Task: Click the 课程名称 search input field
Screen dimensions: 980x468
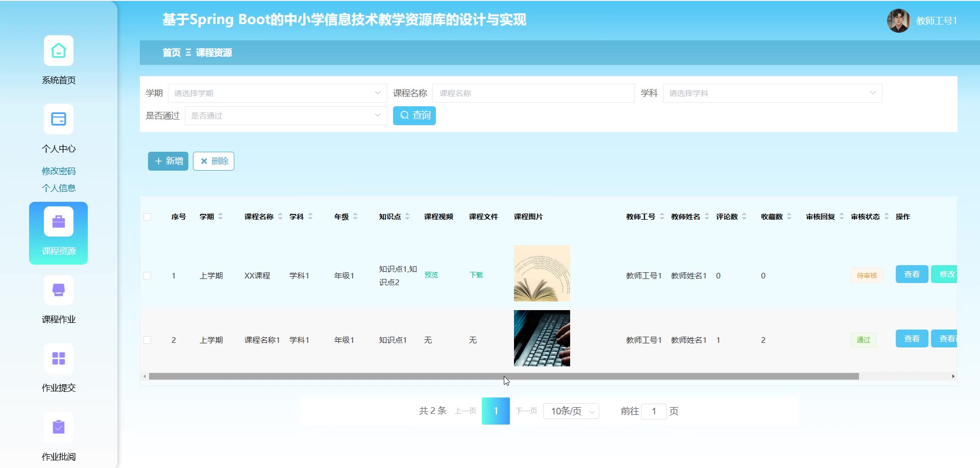Action: click(533, 93)
